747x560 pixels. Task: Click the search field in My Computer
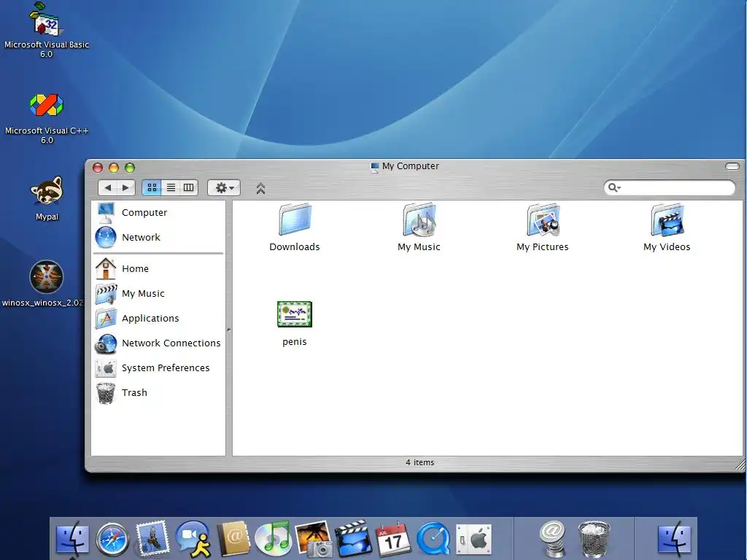point(670,187)
